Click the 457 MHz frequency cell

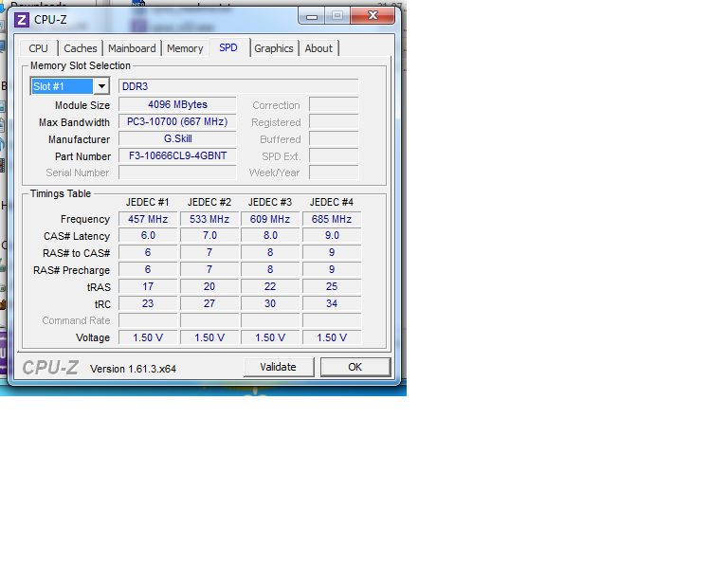coord(148,219)
